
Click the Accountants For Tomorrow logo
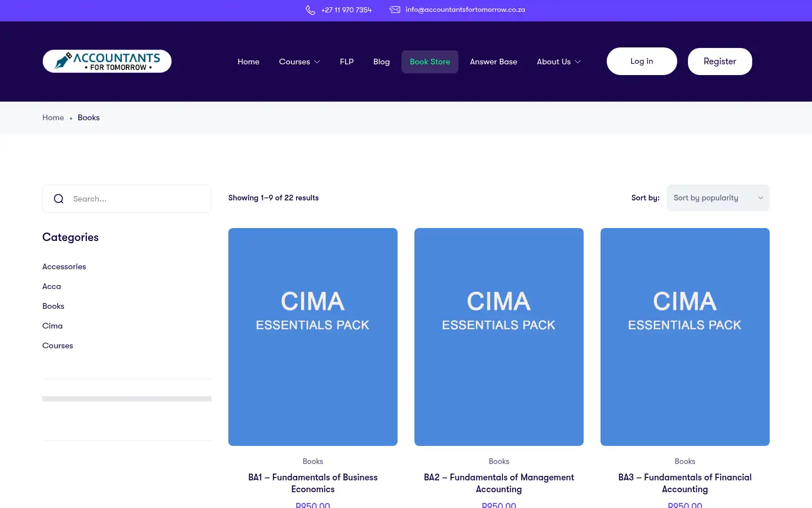(x=107, y=61)
